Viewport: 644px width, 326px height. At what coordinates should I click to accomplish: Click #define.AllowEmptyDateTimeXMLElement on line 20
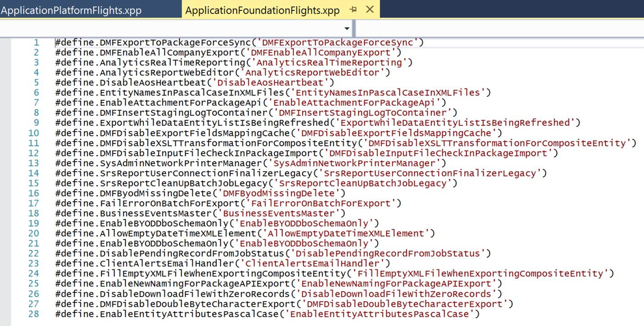tap(155, 233)
